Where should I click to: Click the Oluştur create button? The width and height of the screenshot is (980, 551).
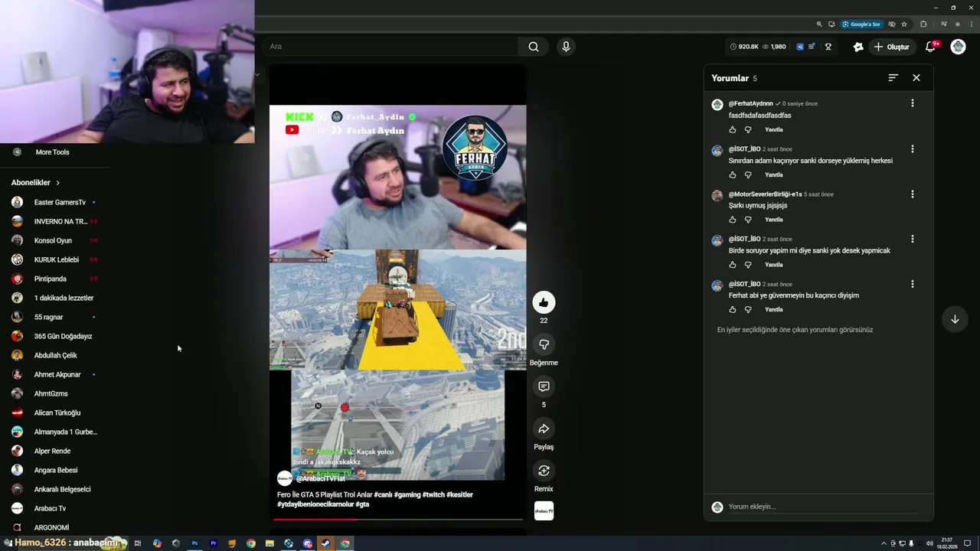(x=891, y=47)
